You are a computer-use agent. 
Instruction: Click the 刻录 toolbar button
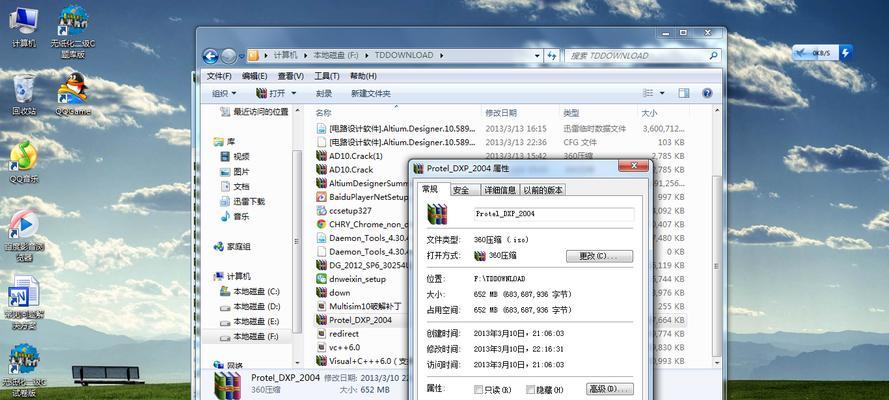[x=324, y=93]
